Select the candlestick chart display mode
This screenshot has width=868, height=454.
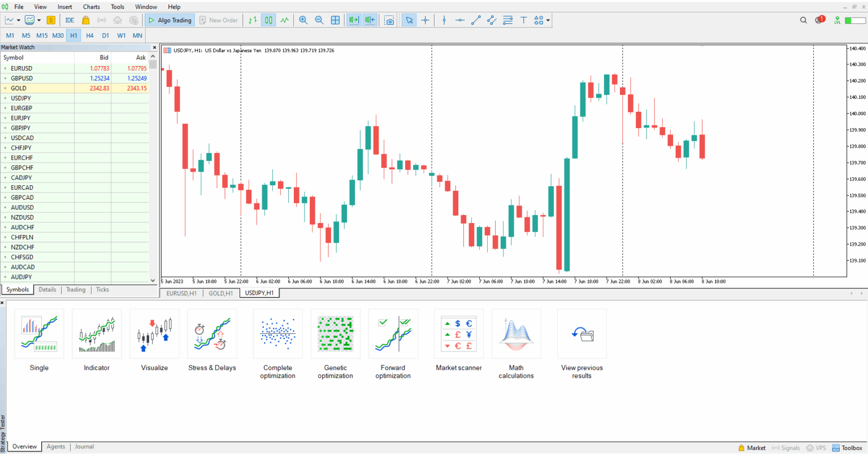(267, 20)
